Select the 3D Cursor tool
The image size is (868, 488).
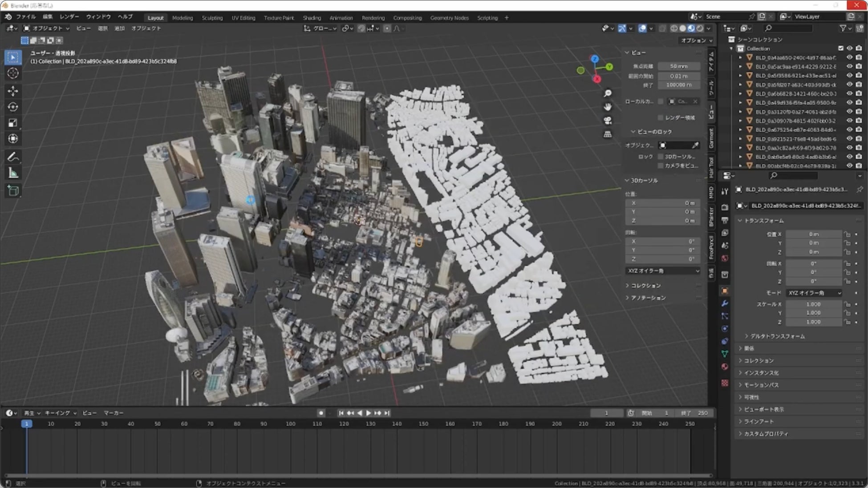pos(13,73)
